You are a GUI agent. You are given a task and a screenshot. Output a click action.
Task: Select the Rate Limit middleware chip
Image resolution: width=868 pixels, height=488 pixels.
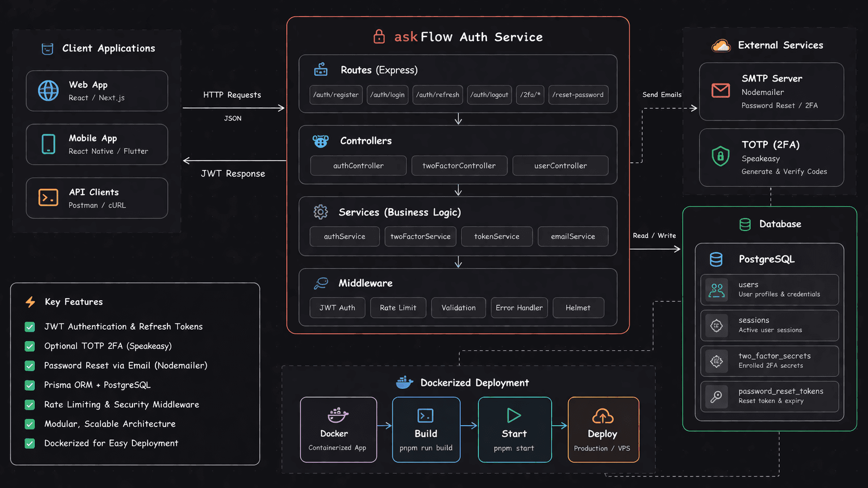(398, 308)
